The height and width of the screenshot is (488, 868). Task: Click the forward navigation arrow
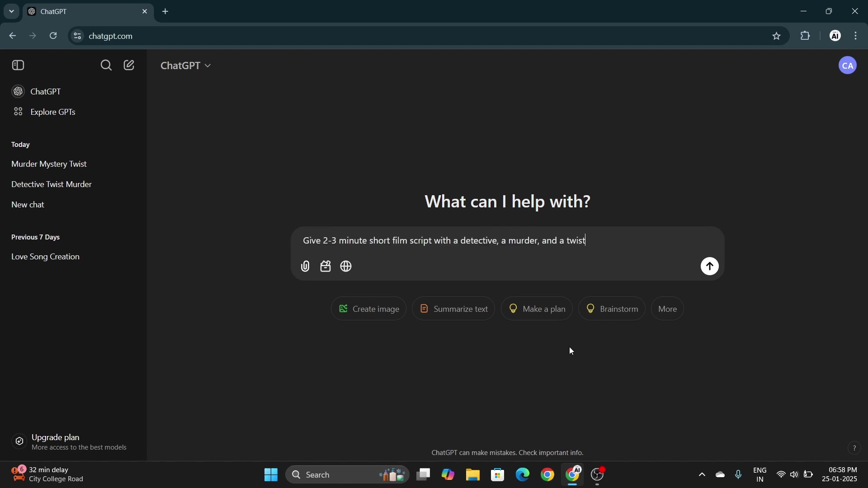(33, 36)
